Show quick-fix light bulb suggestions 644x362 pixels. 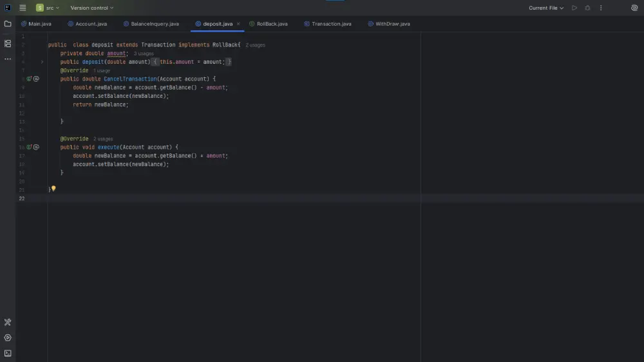(x=53, y=189)
